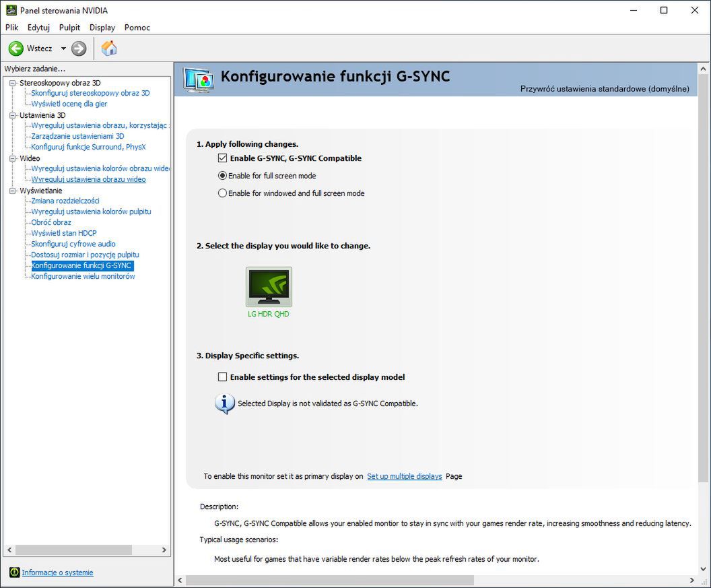Click main pane scroll-down arrow
This screenshot has height=588, width=711.
tap(704, 568)
